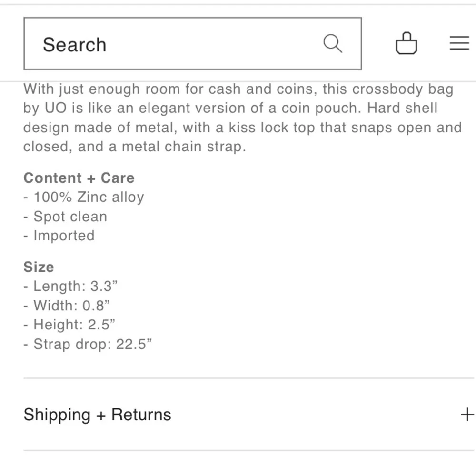Viewport: 476px width, 476px height.
Task: Open the hamburger menu icon
Action: 459,43
